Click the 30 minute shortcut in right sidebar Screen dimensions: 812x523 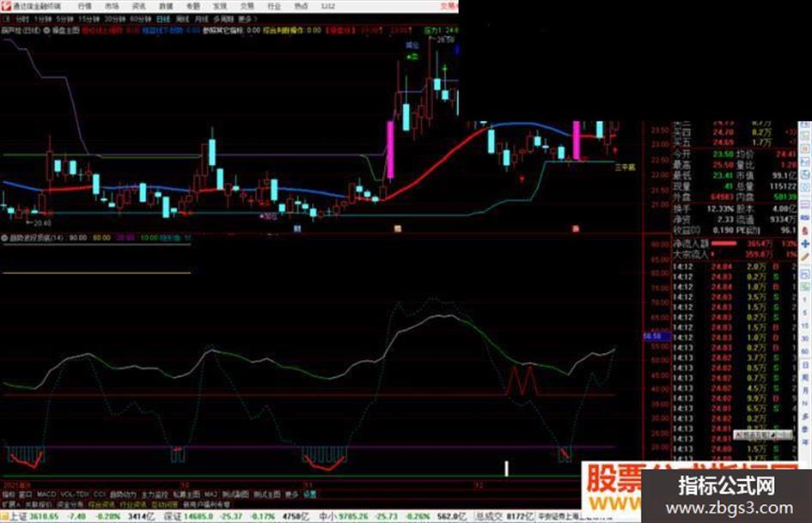point(805,338)
